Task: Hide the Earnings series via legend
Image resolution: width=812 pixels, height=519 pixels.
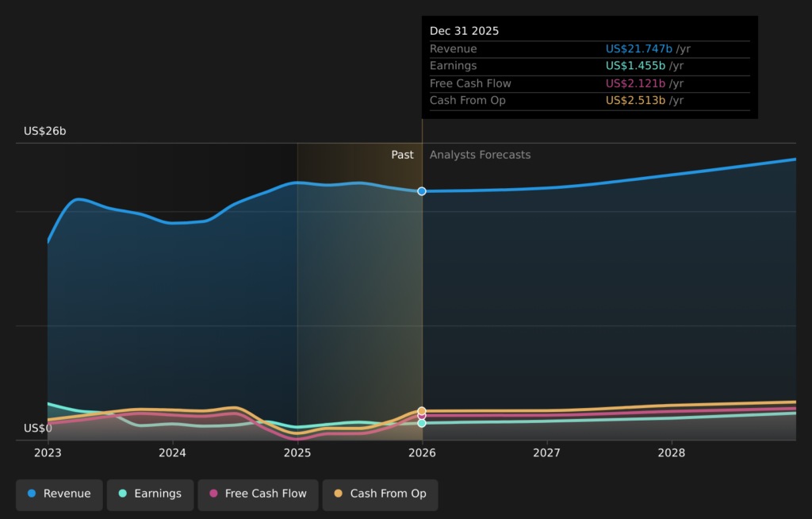Action: tap(150, 494)
